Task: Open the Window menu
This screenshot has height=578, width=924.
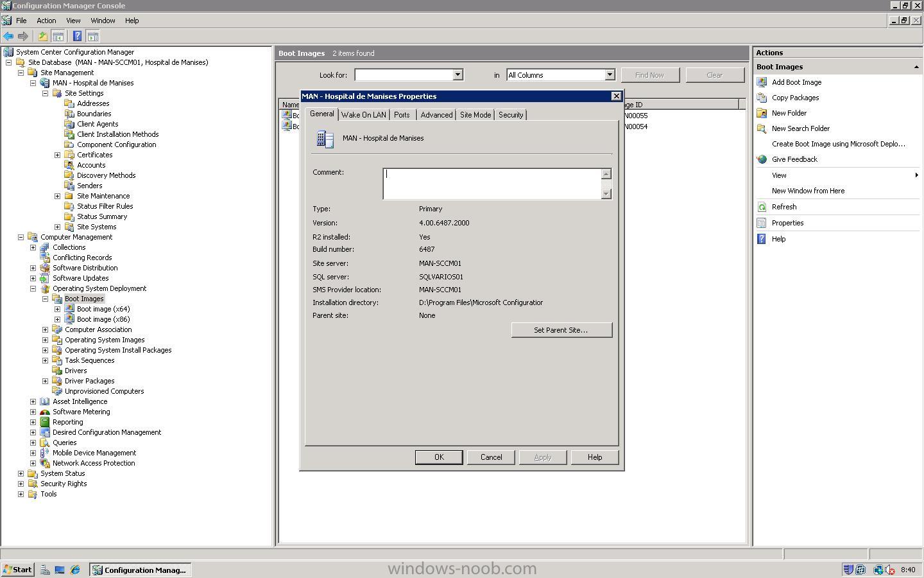Action: coord(103,21)
